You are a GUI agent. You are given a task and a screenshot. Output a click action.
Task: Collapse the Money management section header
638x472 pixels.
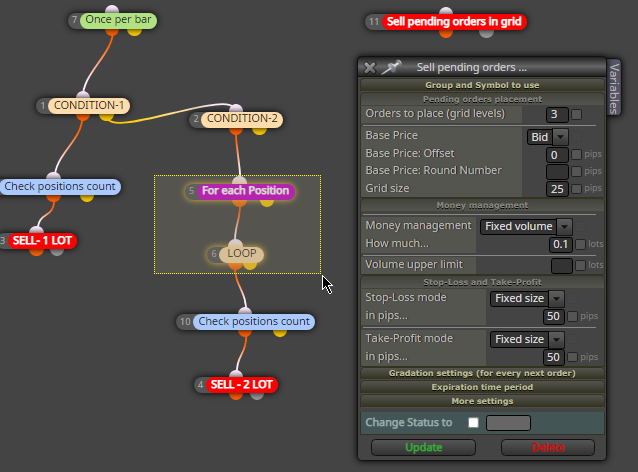482,205
